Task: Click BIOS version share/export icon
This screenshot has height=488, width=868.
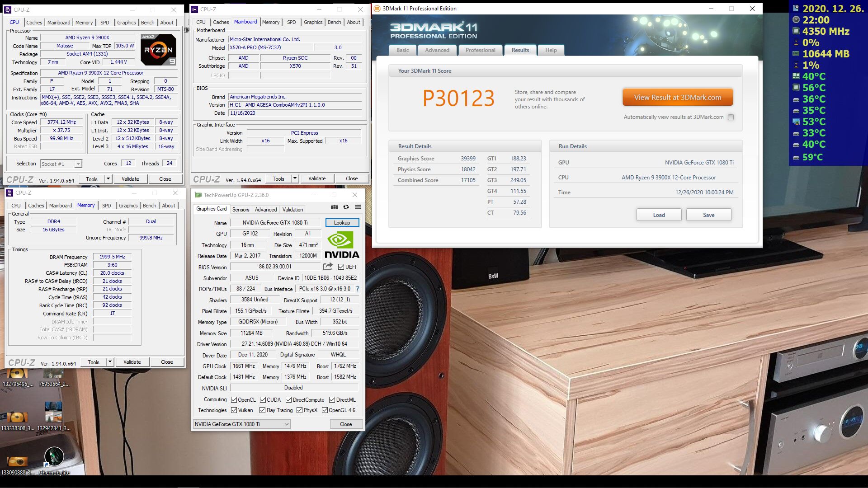Action: (328, 267)
